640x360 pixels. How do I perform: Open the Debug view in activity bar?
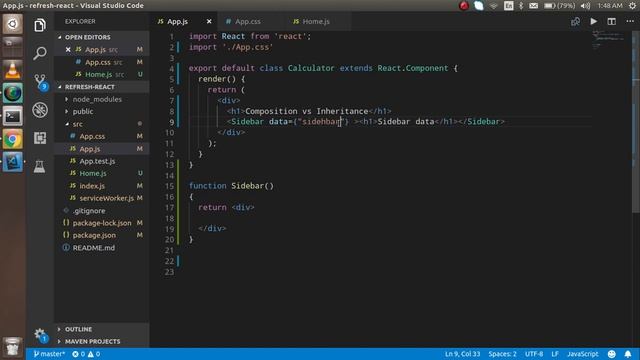coord(40,110)
